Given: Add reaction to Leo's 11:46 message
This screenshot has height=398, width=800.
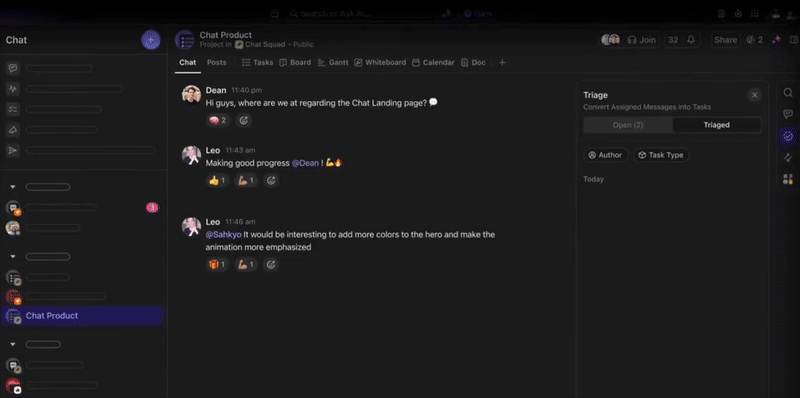Looking at the screenshot, I should pos(271,264).
